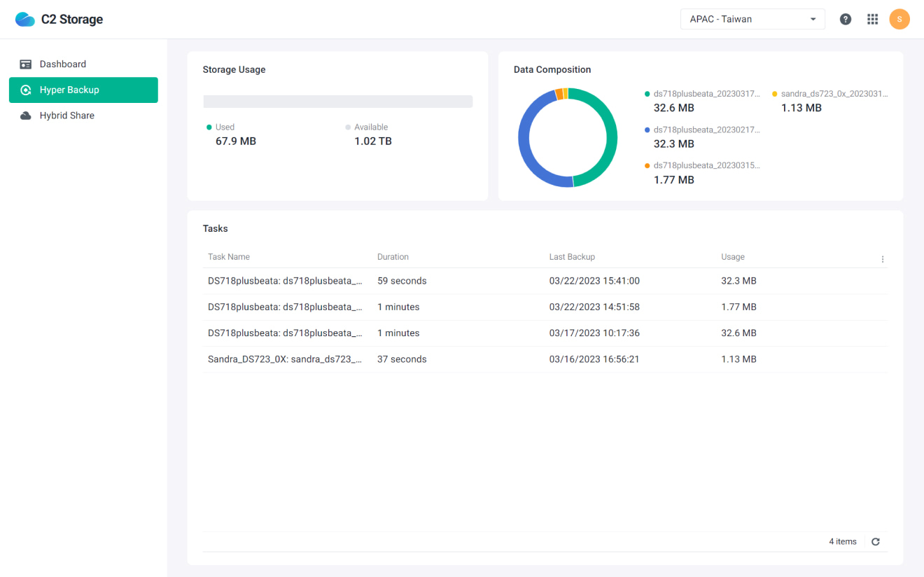Open the user avatar menu
This screenshot has height=577, width=924.
(899, 19)
